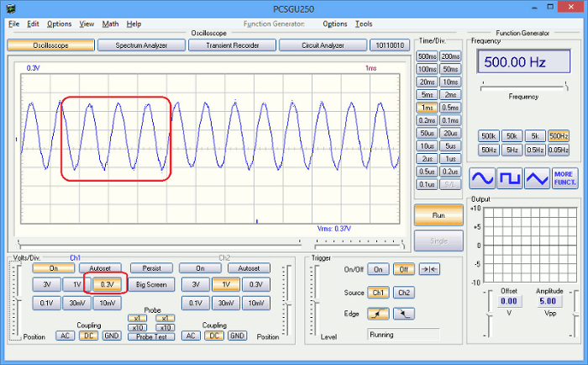This screenshot has width=588, height=365.
Task: Set time base to 2ms
Action: pyautogui.click(x=450, y=95)
